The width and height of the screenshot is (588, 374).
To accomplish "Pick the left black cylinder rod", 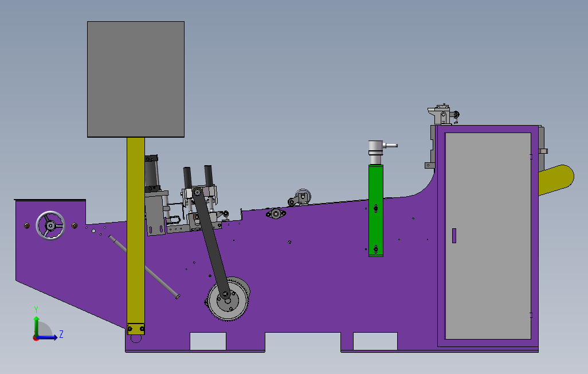I will pyautogui.click(x=187, y=178).
